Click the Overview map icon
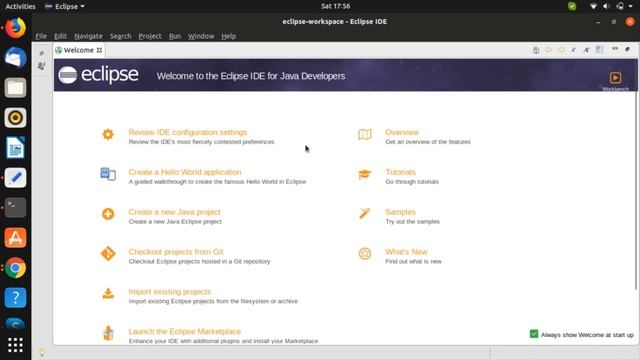The width and height of the screenshot is (640, 360). (x=365, y=134)
